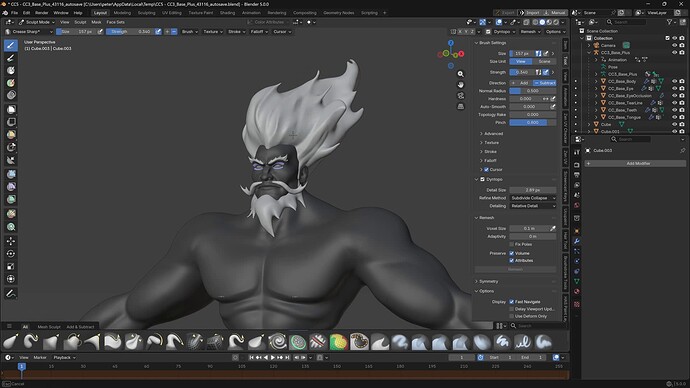Switch to the Sculpting workspace tab
690x388 pixels.
click(147, 13)
